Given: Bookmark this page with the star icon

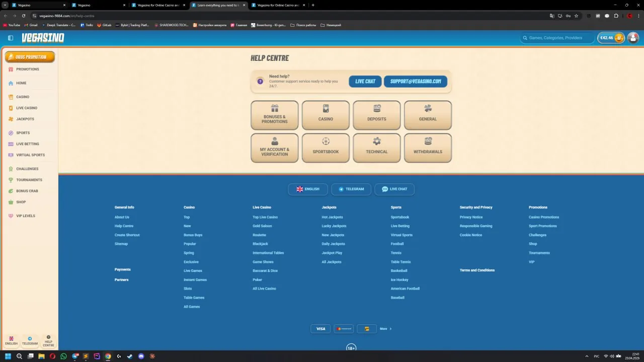Looking at the screenshot, I should point(576,16).
